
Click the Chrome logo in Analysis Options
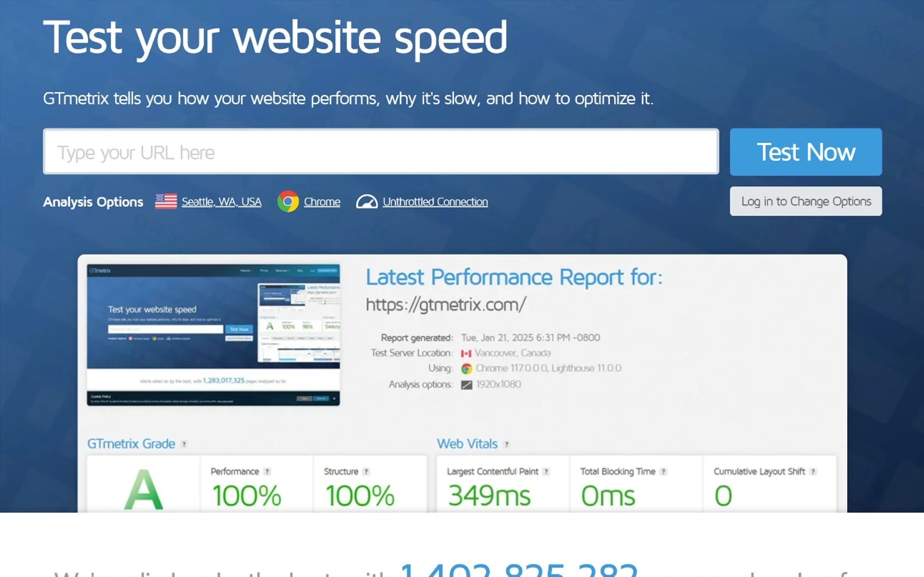(288, 201)
